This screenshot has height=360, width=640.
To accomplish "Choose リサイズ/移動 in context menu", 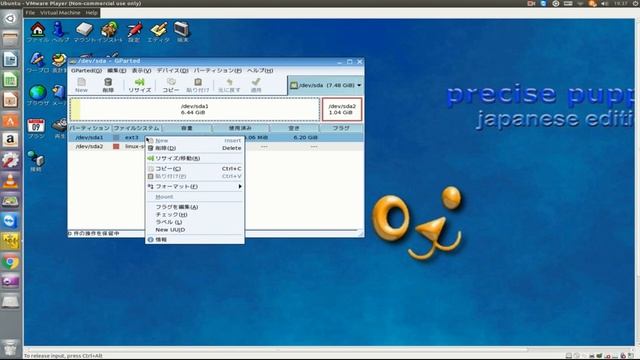I will (195, 158).
